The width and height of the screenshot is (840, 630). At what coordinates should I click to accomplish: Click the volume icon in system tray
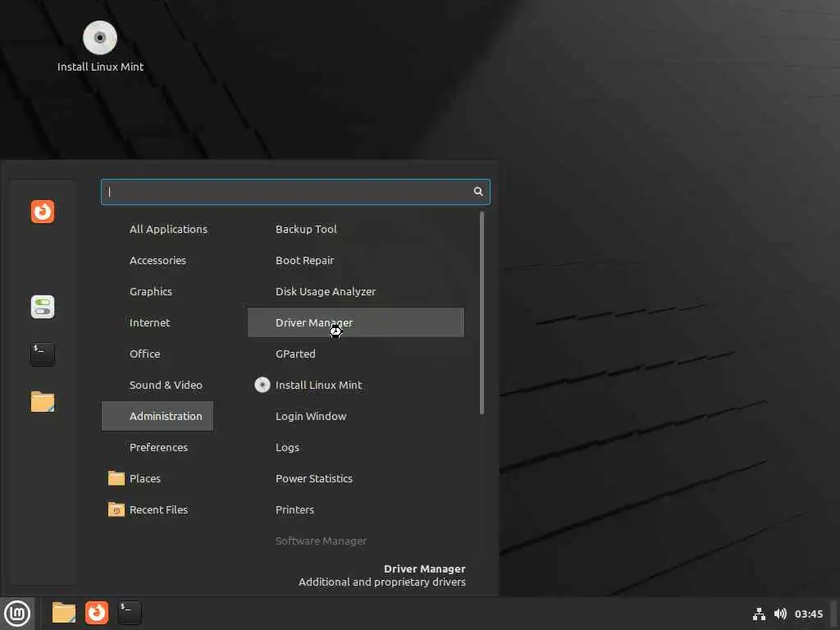coord(780,614)
